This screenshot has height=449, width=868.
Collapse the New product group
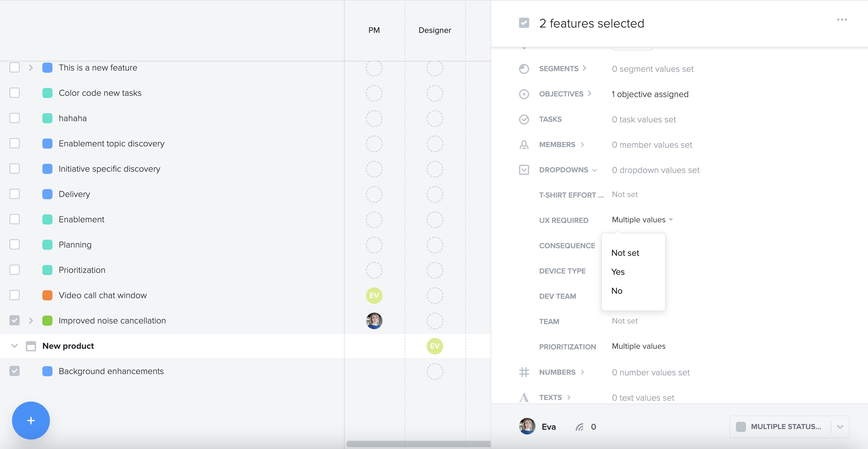pyautogui.click(x=15, y=346)
